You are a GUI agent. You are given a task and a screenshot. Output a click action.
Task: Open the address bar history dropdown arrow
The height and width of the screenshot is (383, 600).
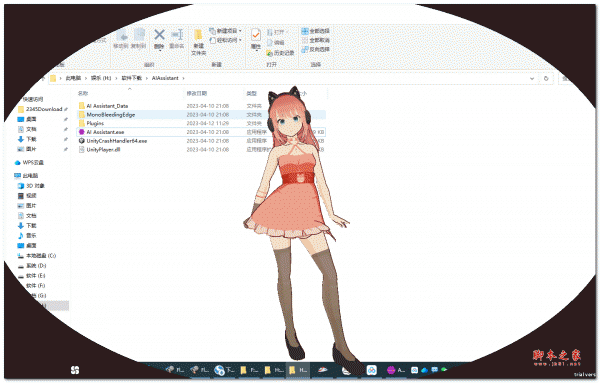tap(532, 78)
